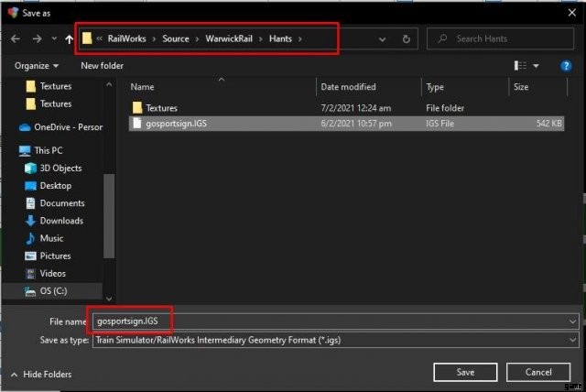Change the view layout icon
The height and width of the screenshot is (392, 586).
click(520, 66)
